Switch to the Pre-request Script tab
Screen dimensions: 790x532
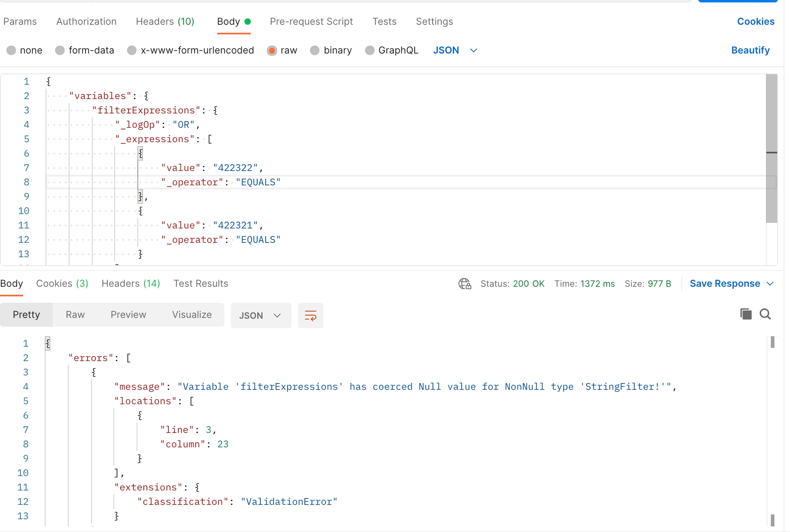pyautogui.click(x=311, y=22)
